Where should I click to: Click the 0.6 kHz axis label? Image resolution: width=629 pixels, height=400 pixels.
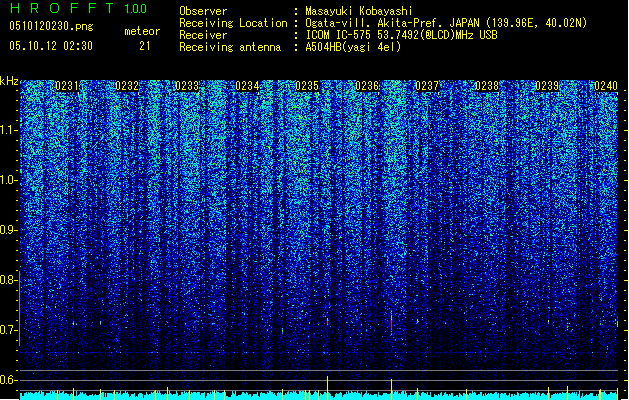8,380
